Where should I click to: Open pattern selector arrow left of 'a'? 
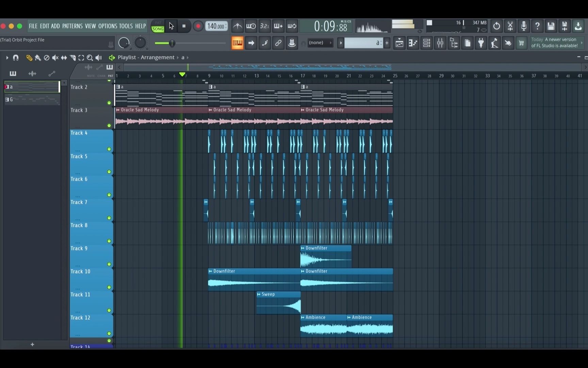[x=341, y=43]
